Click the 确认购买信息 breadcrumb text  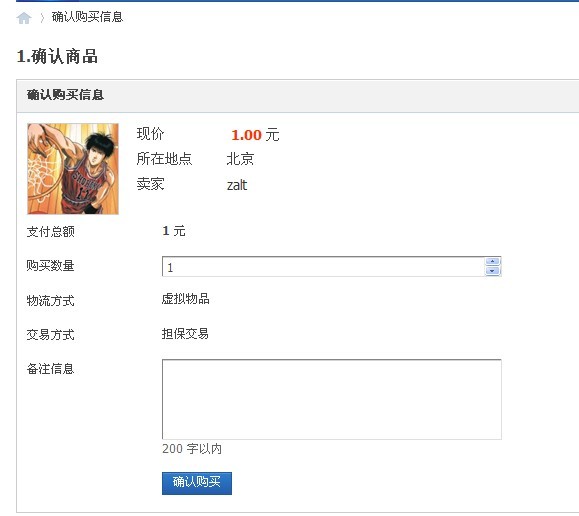click(87, 17)
